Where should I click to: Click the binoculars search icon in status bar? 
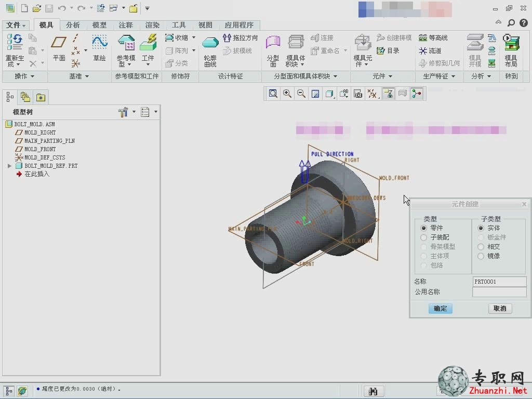(373, 391)
